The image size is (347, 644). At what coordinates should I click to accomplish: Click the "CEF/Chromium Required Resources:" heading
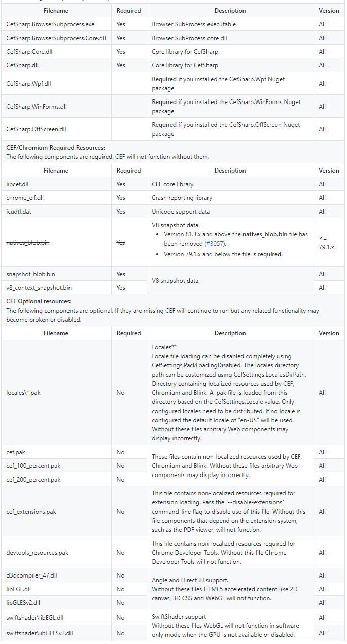tap(56, 148)
